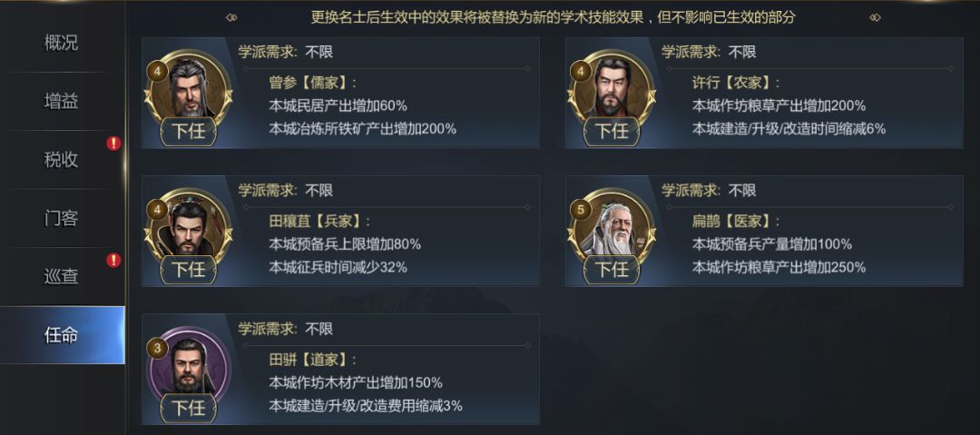Click the 田骈【道家】 scholar card

tap(381, 369)
